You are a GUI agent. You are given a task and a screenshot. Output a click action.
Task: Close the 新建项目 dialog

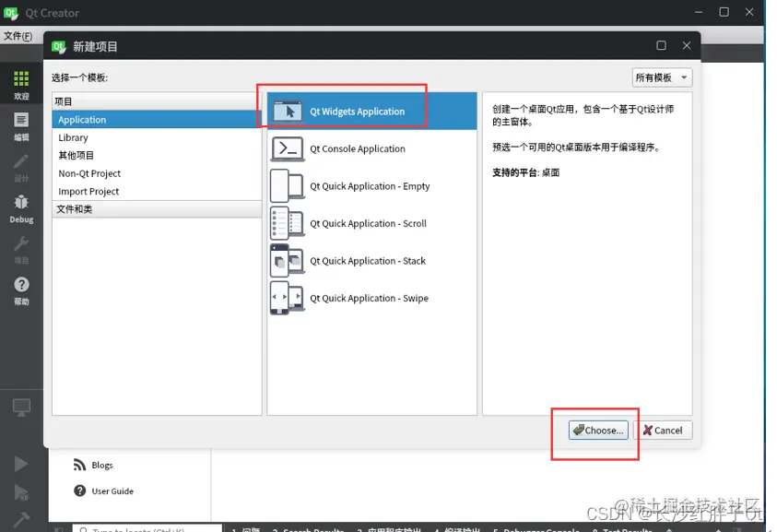click(687, 45)
